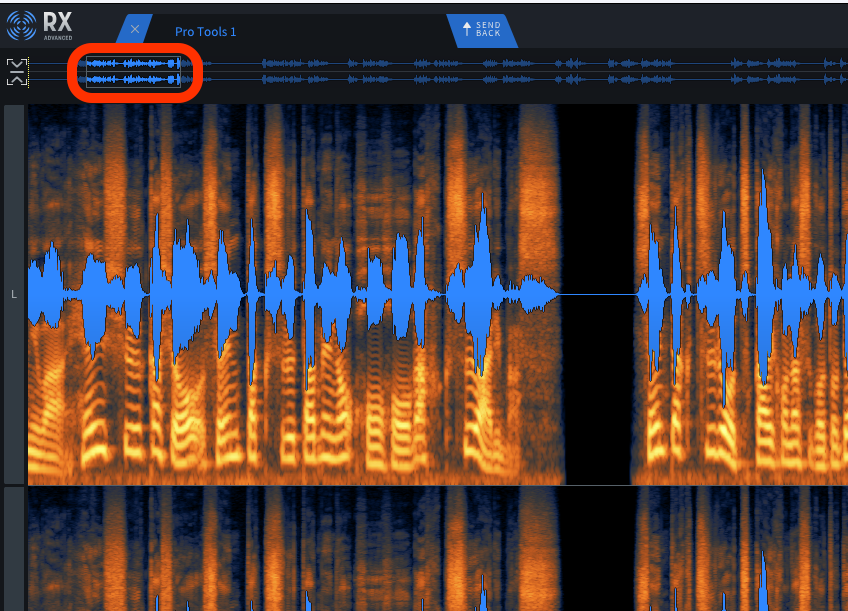Select the Pro Tools 1 tab

205,32
